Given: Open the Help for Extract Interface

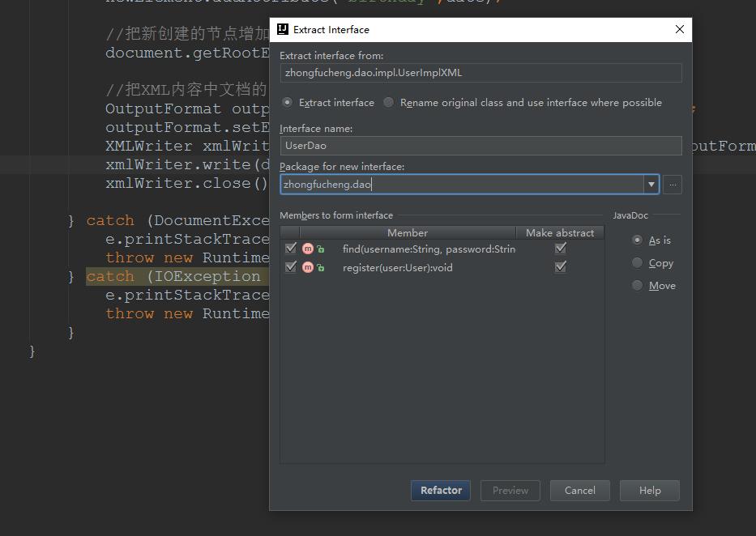Looking at the screenshot, I should click(x=649, y=490).
